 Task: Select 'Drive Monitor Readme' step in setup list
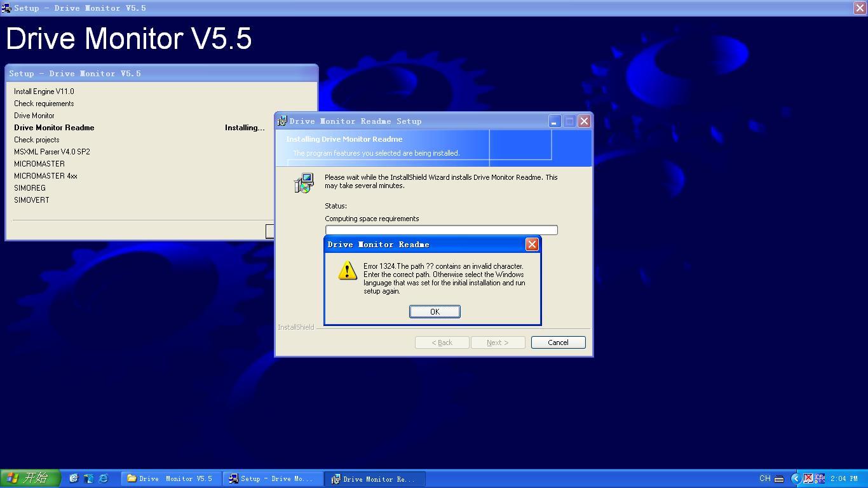[x=54, y=128]
